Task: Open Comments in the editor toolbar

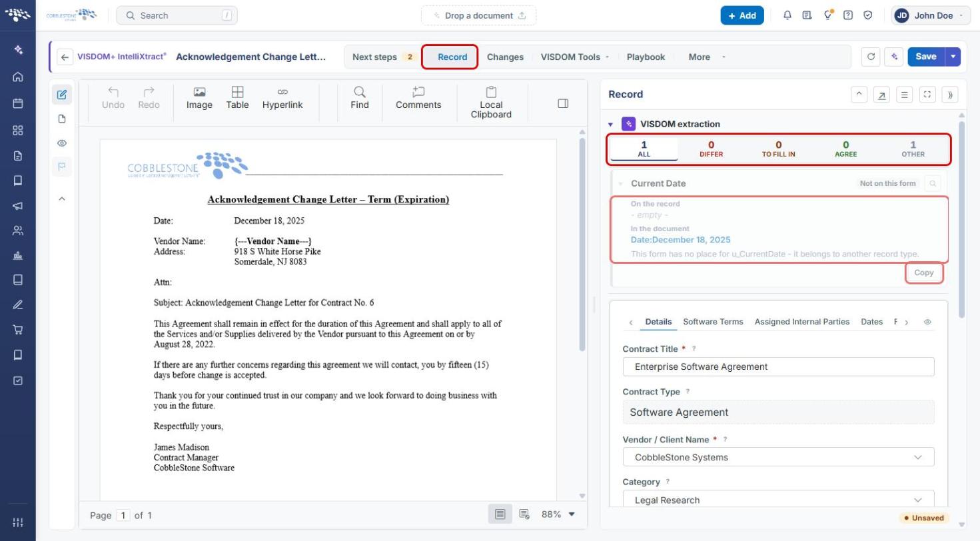Action: pyautogui.click(x=418, y=98)
